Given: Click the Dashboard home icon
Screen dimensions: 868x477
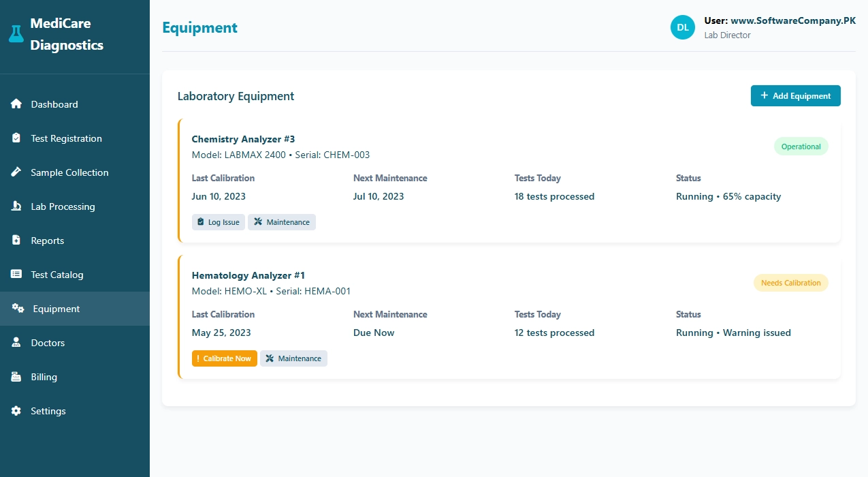Looking at the screenshot, I should pos(17,104).
